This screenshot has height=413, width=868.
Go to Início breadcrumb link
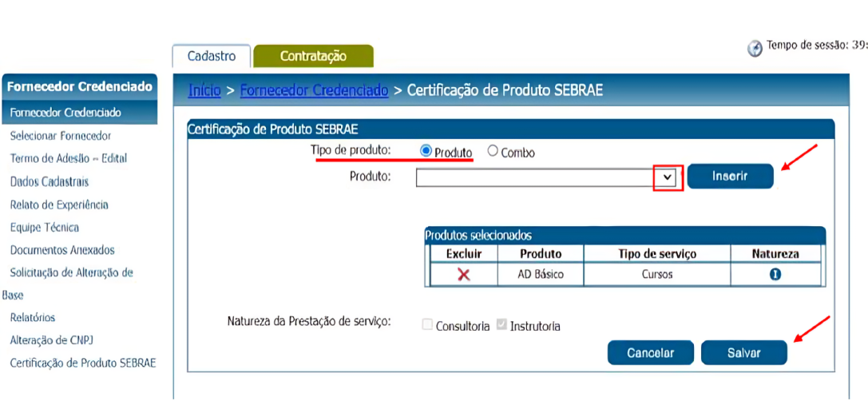[204, 90]
